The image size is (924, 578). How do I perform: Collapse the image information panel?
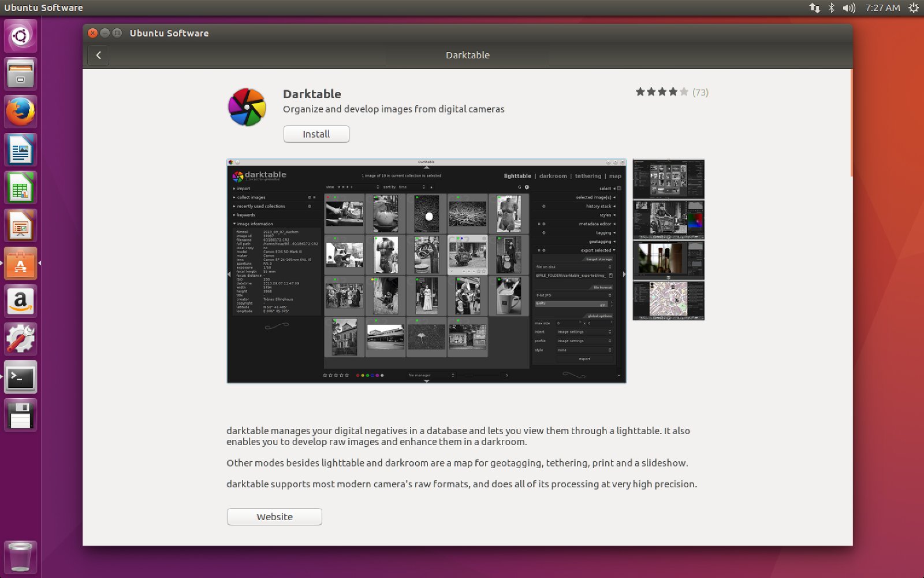[x=255, y=224]
